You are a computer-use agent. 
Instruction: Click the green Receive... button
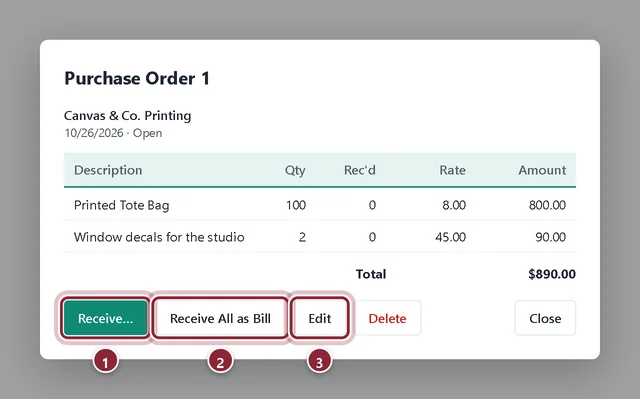tap(105, 318)
